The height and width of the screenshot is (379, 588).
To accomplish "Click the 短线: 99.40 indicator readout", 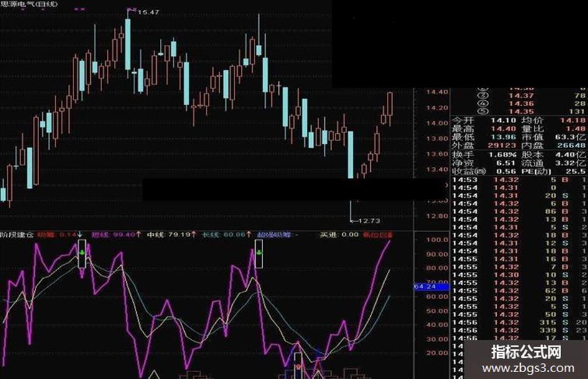I will 116,235.
